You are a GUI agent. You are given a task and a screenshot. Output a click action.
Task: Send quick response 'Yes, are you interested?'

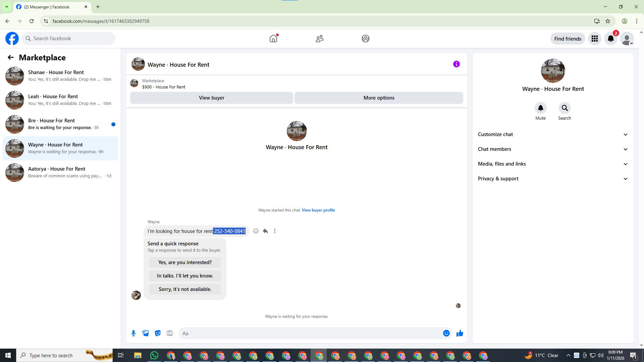(185, 262)
